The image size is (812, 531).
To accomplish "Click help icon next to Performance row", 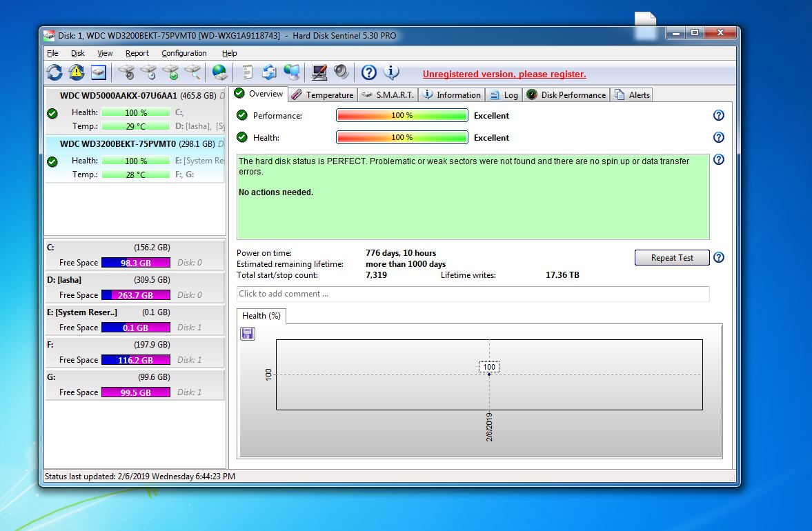I will point(718,115).
